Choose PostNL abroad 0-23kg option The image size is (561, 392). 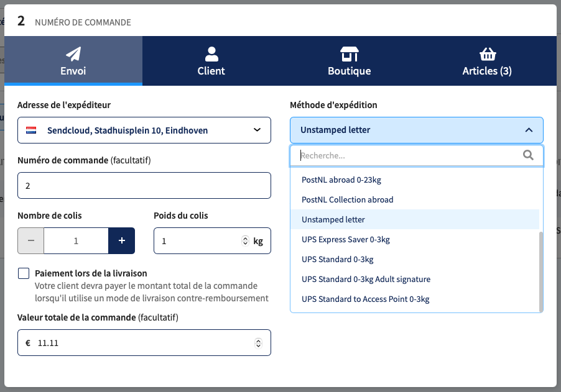click(415, 180)
